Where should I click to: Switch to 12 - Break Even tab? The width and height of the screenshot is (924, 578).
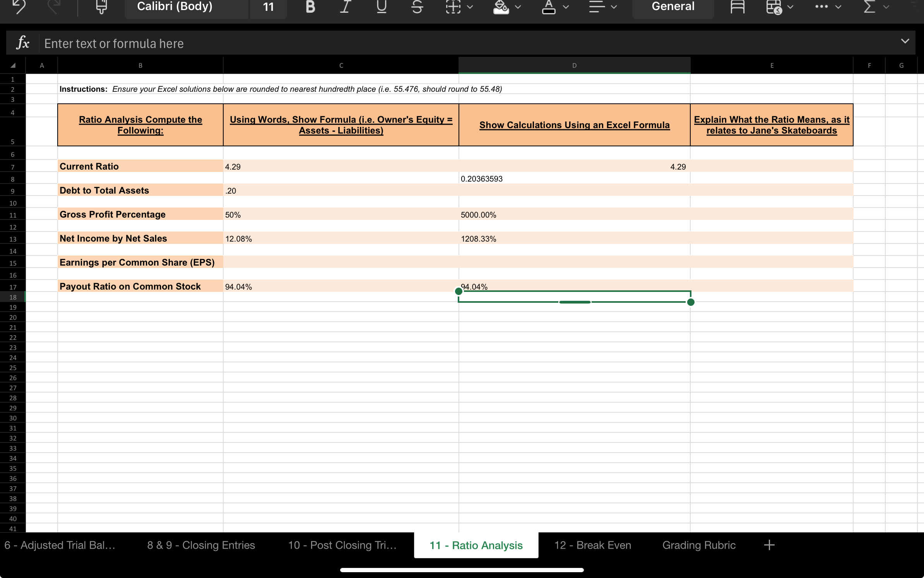click(592, 545)
